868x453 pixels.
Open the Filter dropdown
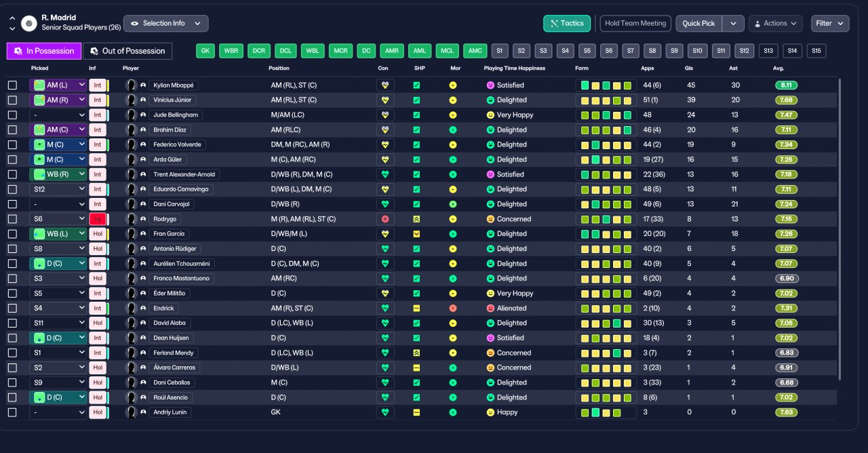point(830,23)
